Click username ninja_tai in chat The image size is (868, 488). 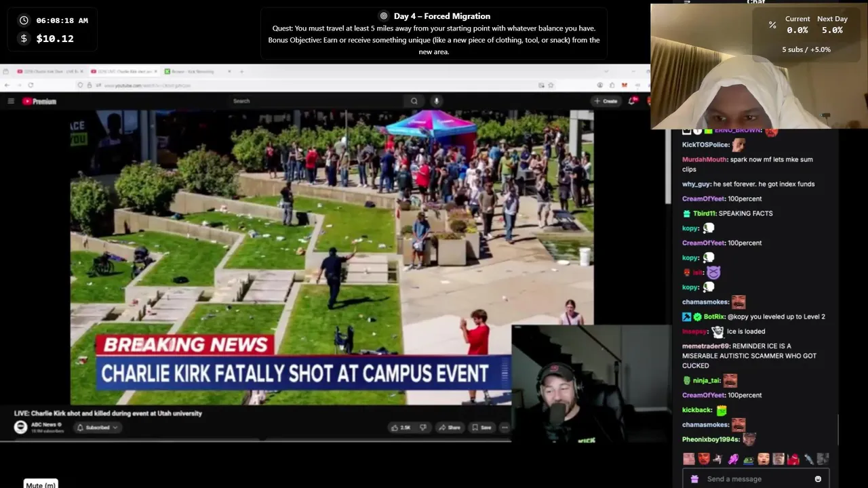coord(707,381)
